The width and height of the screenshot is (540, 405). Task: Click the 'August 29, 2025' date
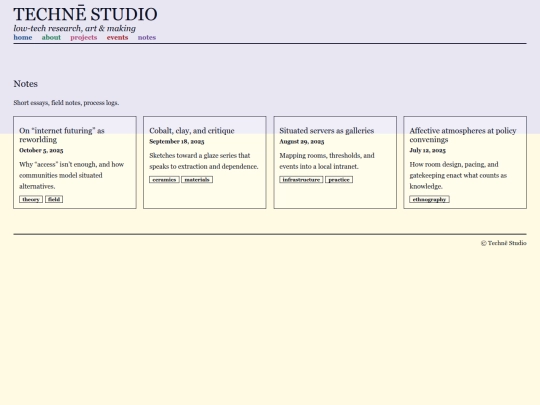tap(302, 142)
